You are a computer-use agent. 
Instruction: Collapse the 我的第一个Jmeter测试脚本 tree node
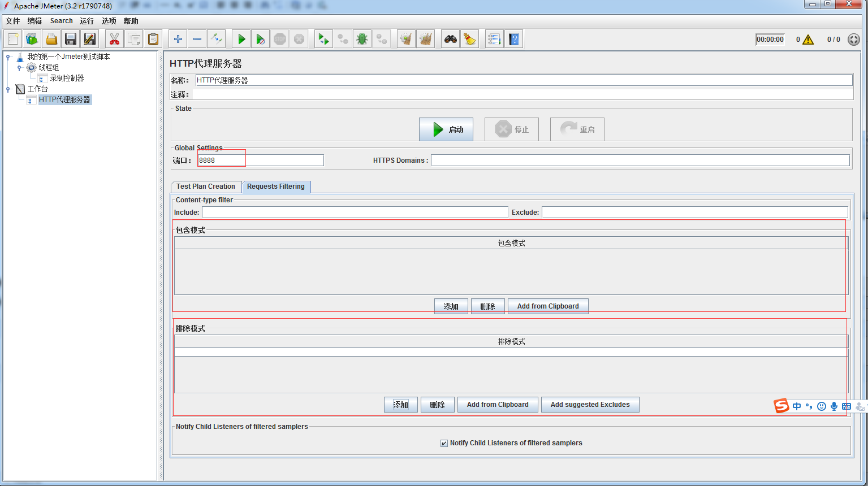(x=8, y=57)
